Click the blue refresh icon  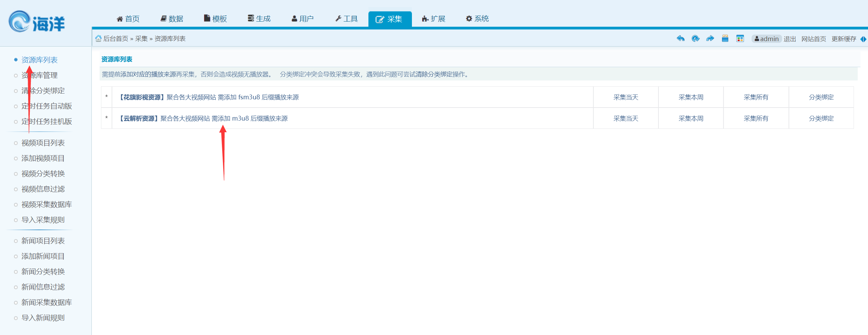pos(695,39)
